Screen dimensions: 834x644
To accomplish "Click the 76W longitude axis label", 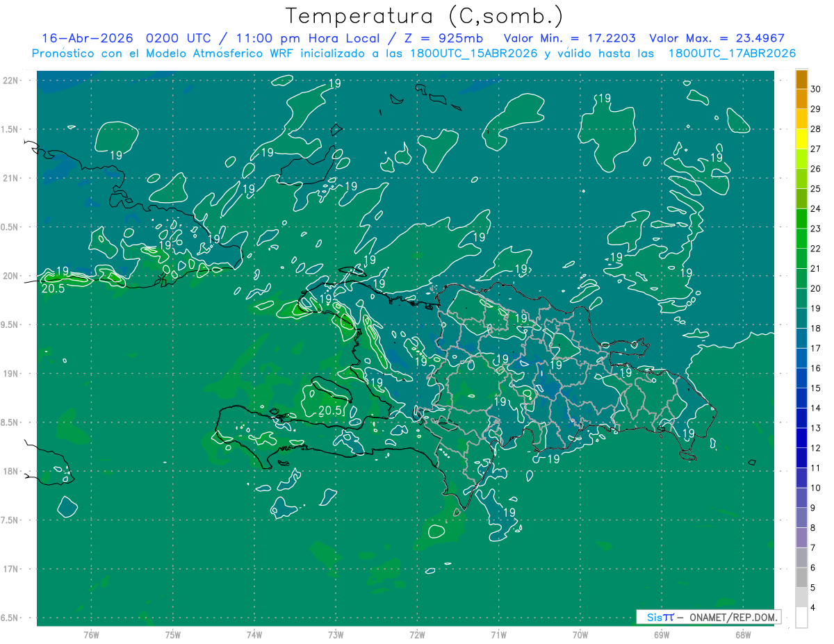I will point(91,635).
